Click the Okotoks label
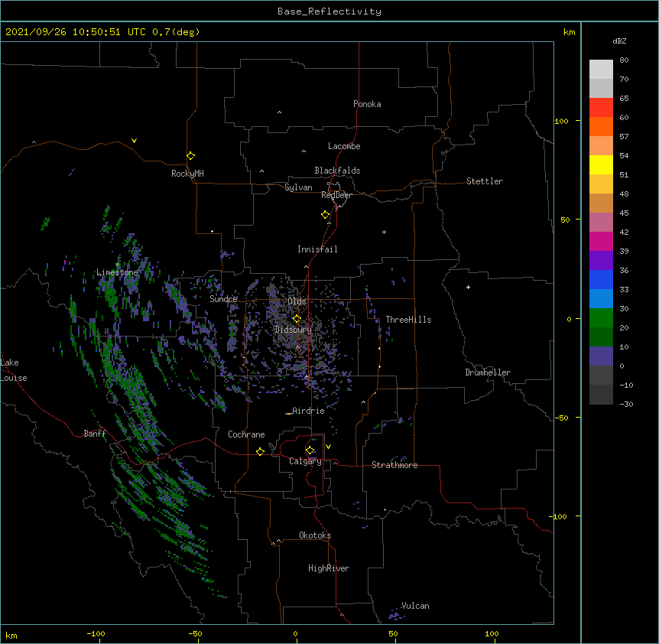The height and width of the screenshot is (644, 659). coord(315,535)
